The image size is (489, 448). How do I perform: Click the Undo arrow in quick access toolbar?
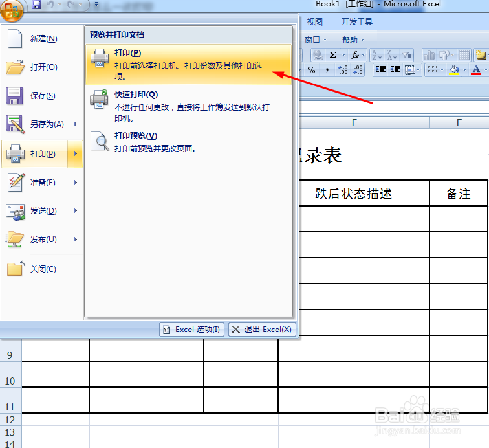point(50,5)
